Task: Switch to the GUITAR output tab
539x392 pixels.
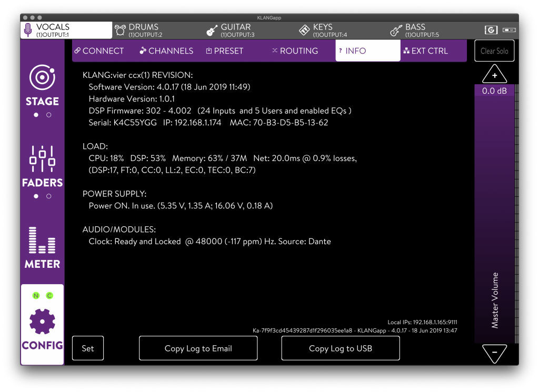Action: pos(250,30)
